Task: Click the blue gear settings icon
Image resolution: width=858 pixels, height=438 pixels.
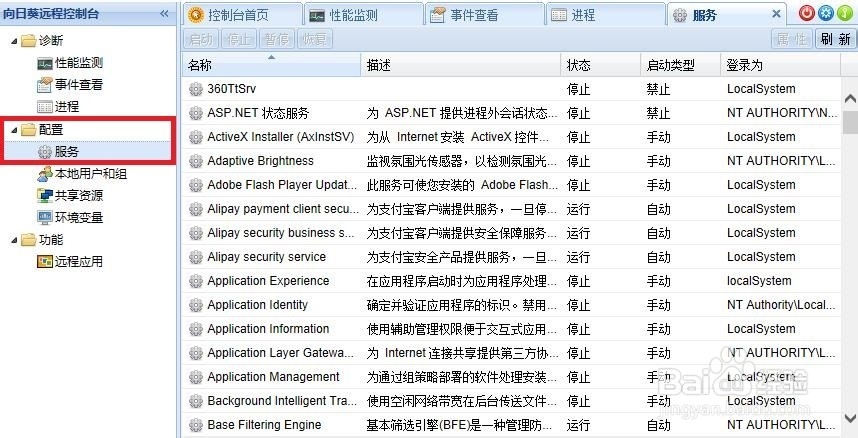Action: tap(826, 13)
